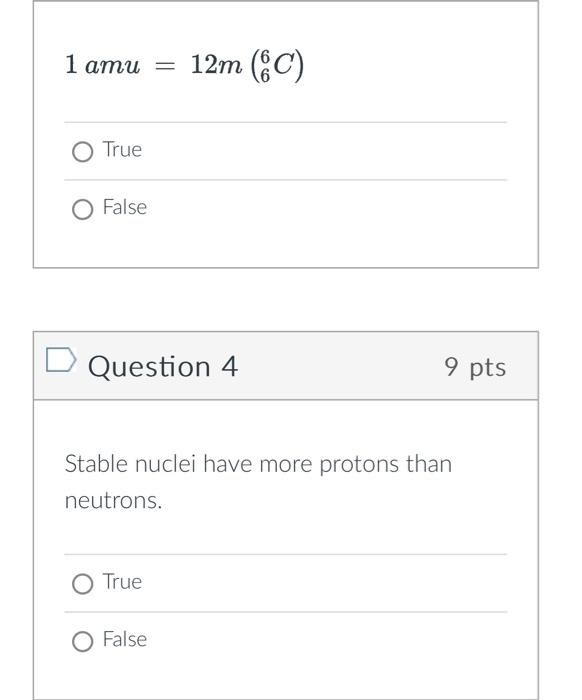Viewport: 582px width, 700px height.
Task: Click the gray Question 4 header bar
Action: coord(286,366)
